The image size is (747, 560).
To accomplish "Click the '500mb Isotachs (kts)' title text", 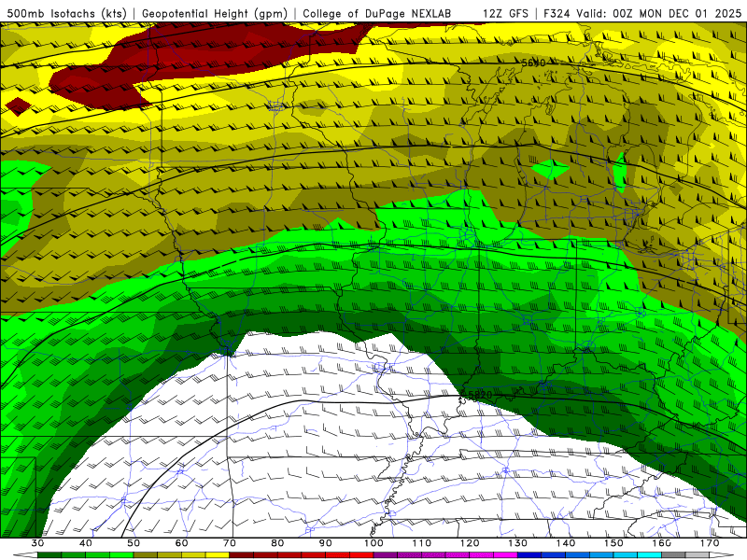I will tap(67, 13).
